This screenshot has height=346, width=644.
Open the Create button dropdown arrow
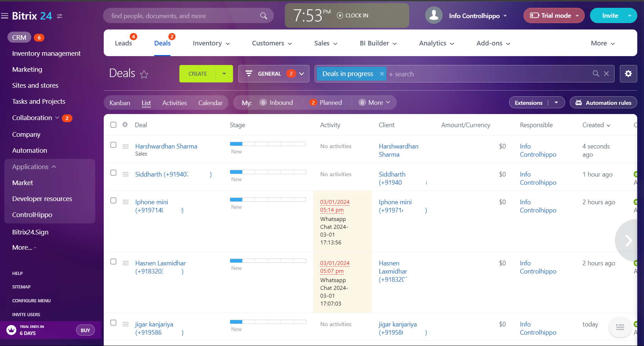(x=224, y=74)
